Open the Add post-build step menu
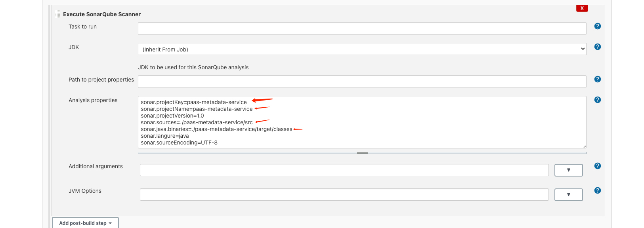Viewport: 644px width, 228px height. (85, 223)
